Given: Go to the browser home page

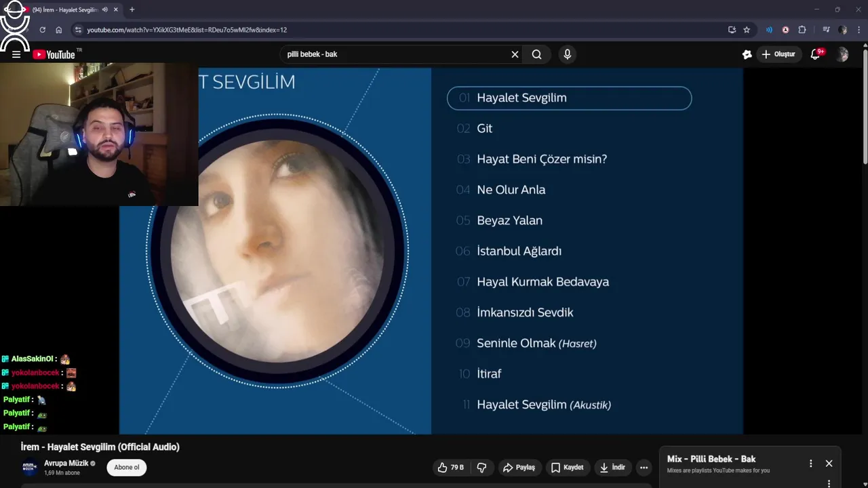Looking at the screenshot, I should click(x=59, y=30).
